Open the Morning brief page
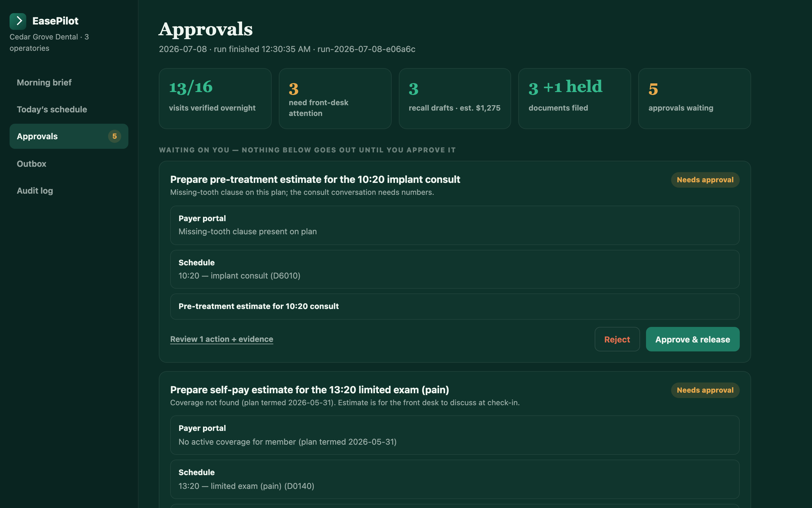This screenshot has width=812, height=508. pyautogui.click(x=69, y=82)
